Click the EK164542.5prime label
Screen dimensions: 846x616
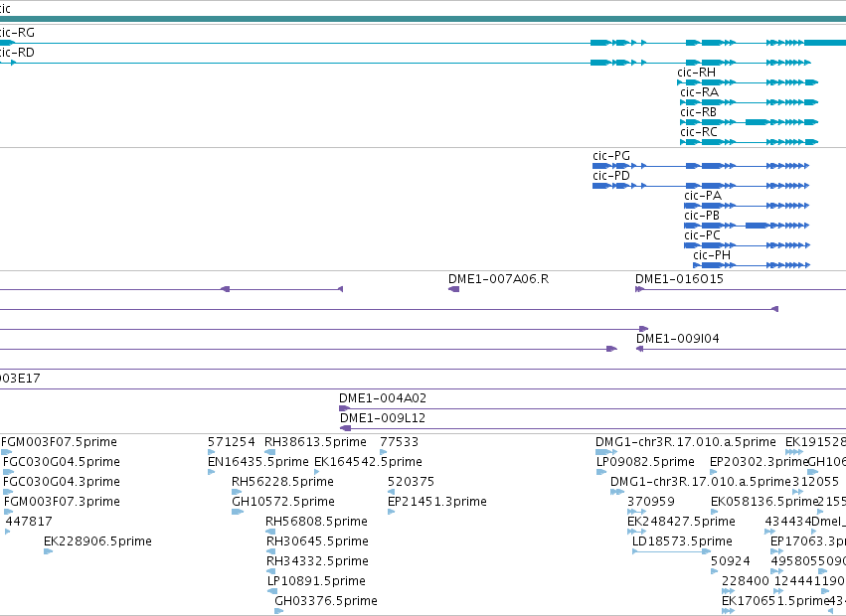click(368, 462)
